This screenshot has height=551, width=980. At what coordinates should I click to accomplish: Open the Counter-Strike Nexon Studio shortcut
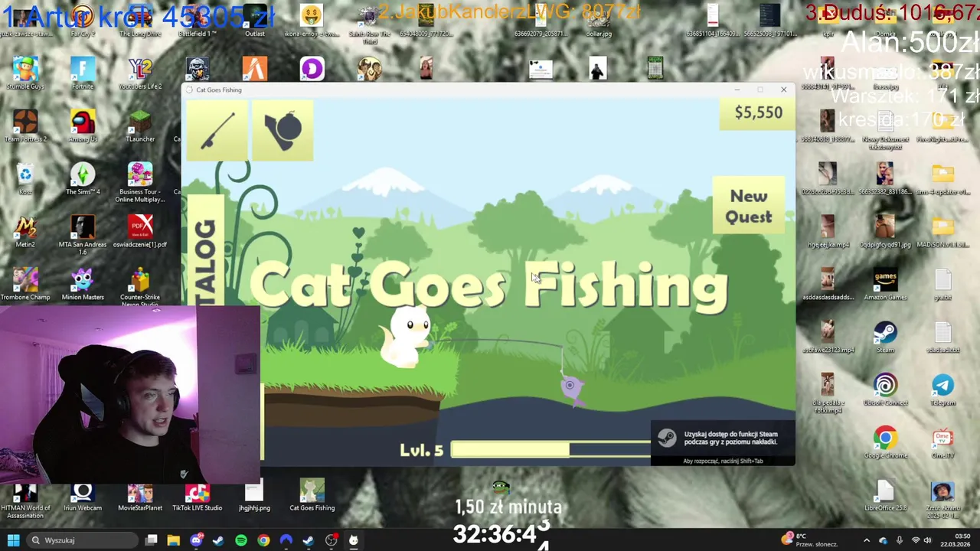pos(140,289)
